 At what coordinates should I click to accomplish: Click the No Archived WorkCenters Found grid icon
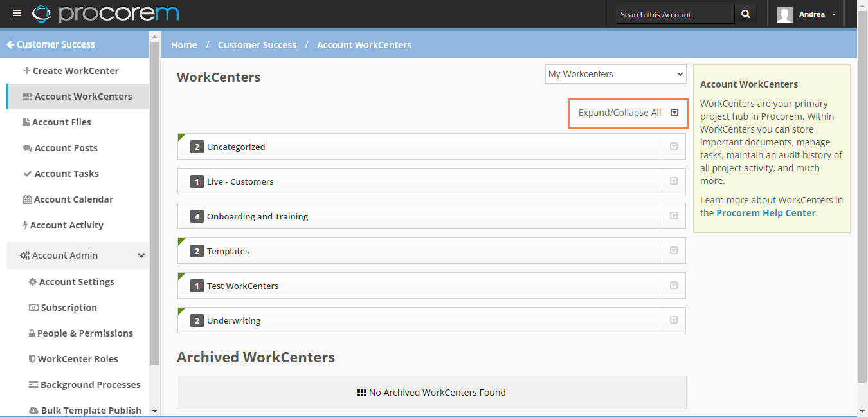click(x=362, y=392)
